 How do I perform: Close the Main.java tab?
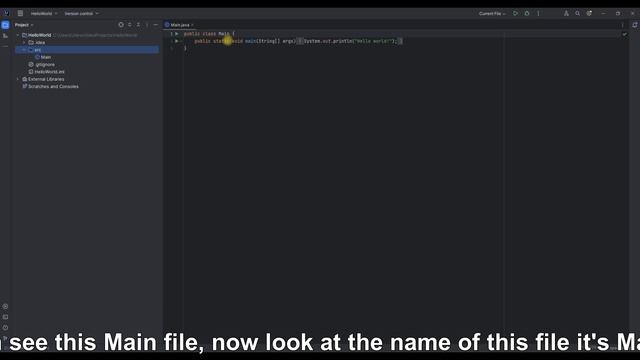[192, 25]
